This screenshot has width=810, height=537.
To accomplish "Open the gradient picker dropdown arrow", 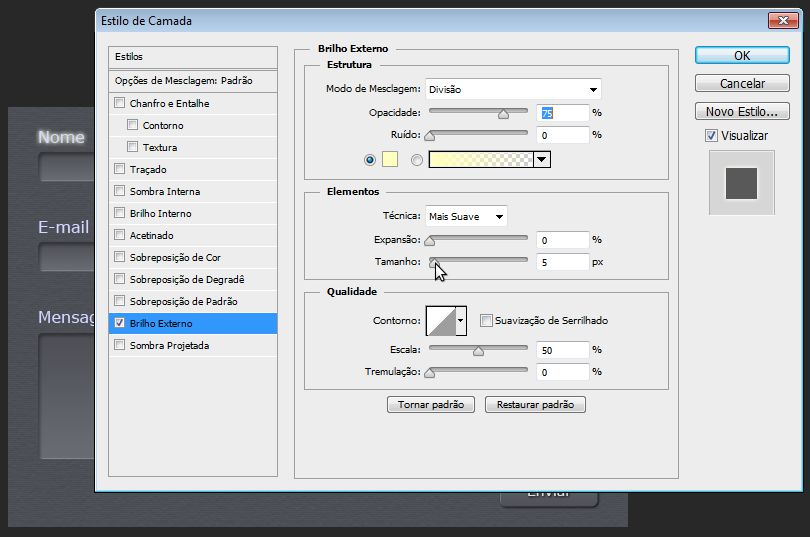I will [541, 160].
